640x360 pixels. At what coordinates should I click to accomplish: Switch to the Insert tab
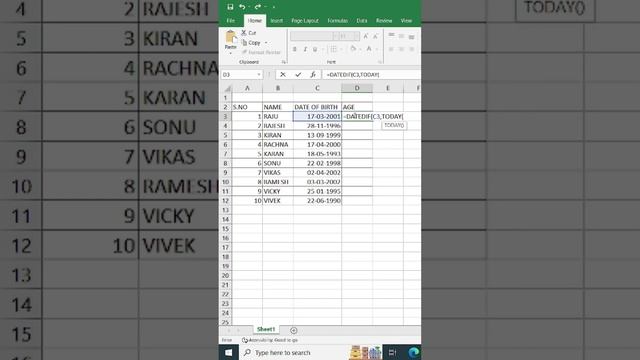tap(276, 20)
